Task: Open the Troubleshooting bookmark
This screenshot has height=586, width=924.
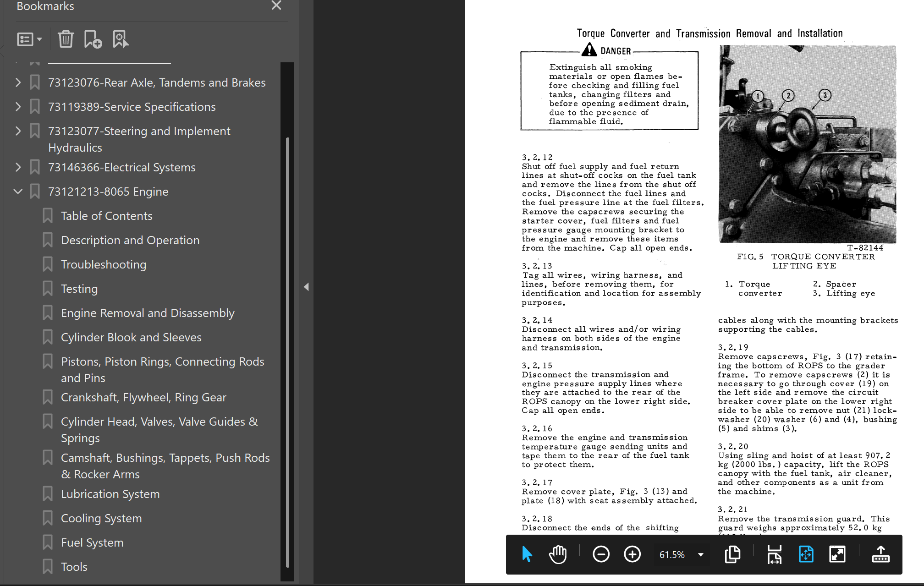Action: tap(104, 264)
